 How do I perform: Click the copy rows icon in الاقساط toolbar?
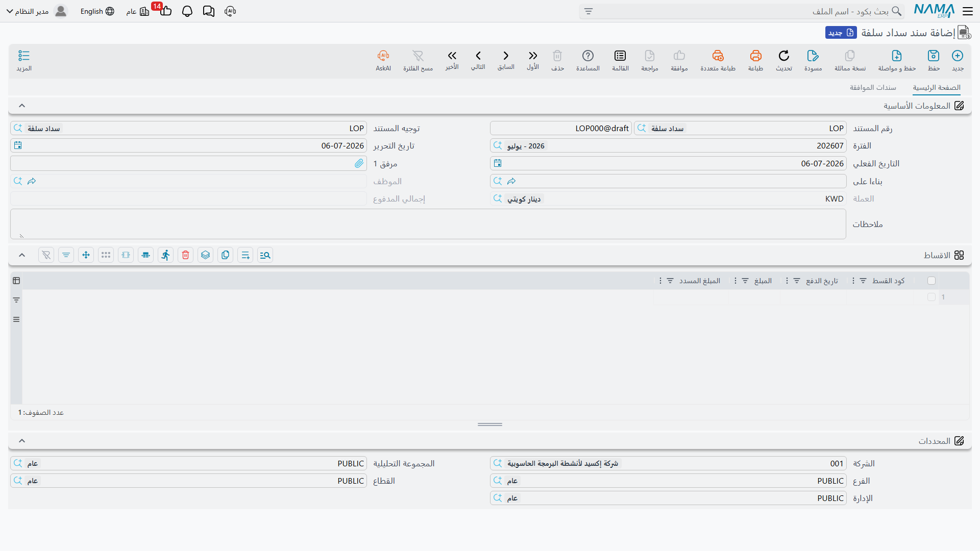click(x=225, y=255)
